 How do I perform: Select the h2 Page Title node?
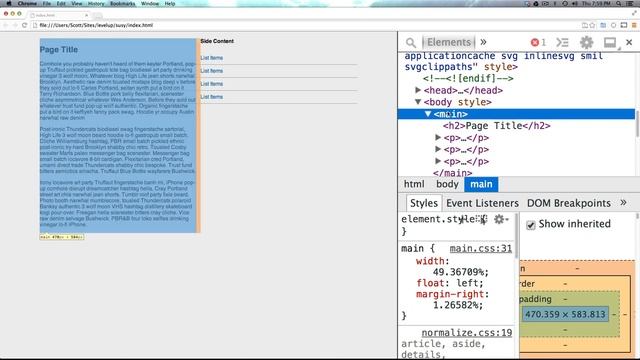click(496, 126)
